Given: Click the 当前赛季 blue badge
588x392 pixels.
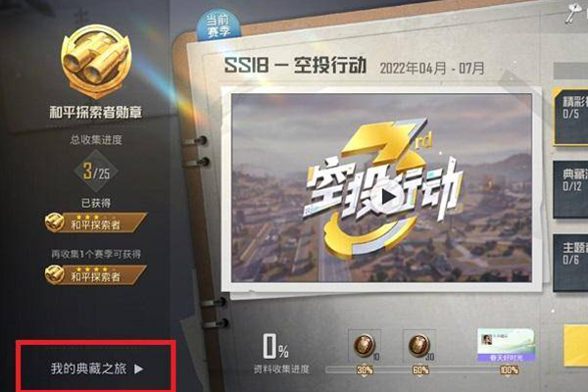Looking at the screenshot, I should tap(219, 25).
